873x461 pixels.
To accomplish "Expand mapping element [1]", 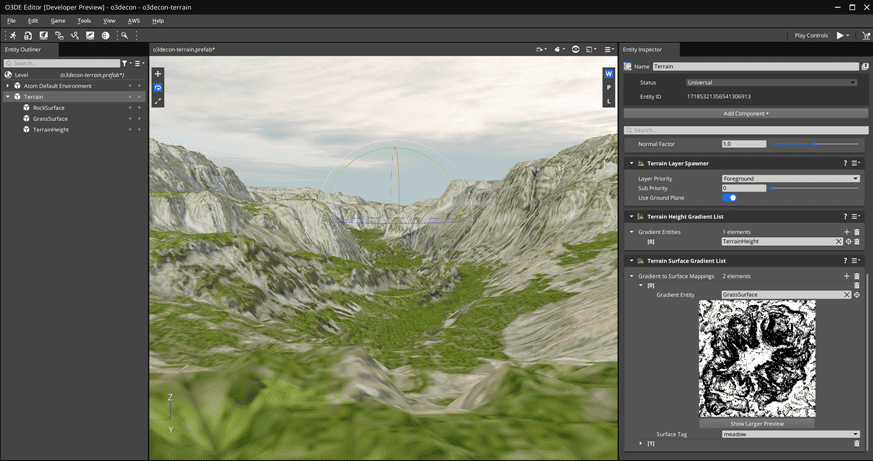I will (x=640, y=443).
